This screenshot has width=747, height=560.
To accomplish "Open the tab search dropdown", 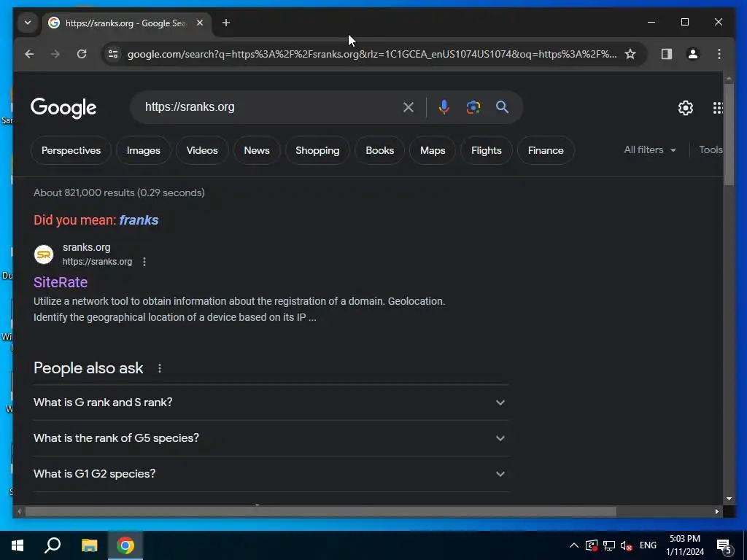I will click(28, 23).
